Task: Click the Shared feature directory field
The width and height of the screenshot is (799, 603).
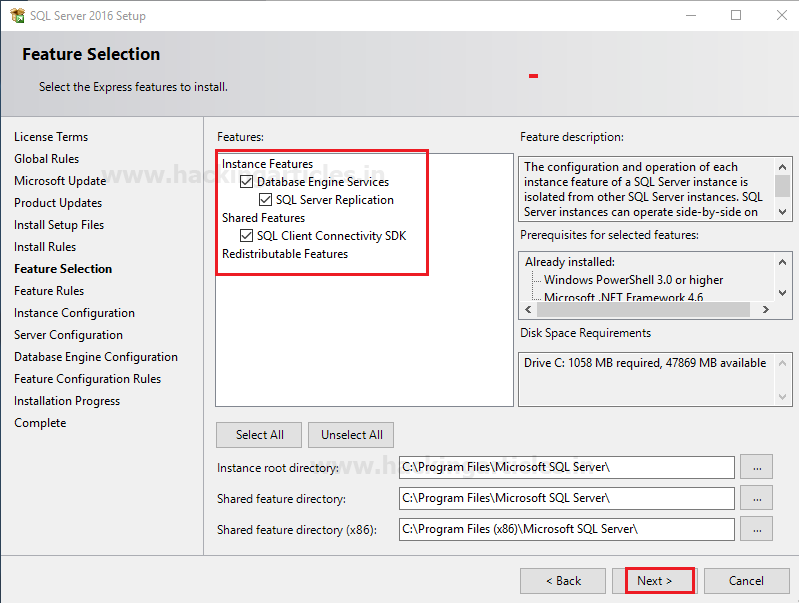Action: pyautogui.click(x=567, y=498)
